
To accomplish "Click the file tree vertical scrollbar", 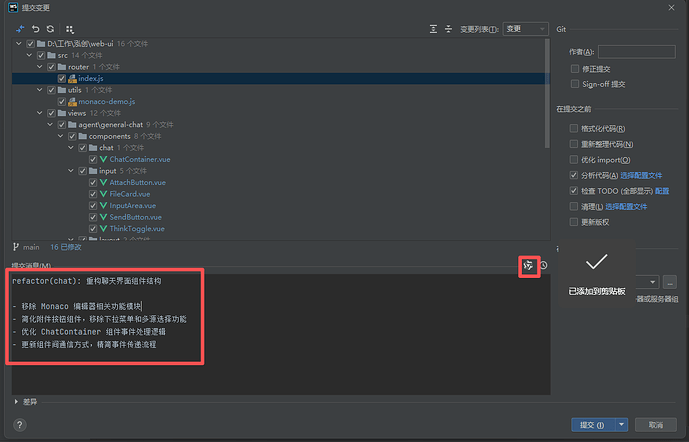I will pos(547,93).
